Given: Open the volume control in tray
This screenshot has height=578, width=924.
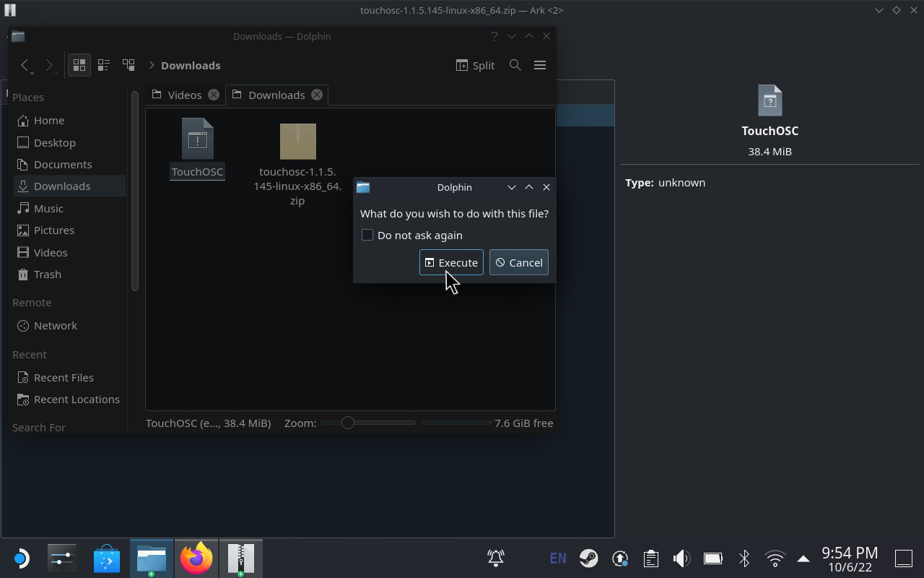Looking at the screenshot, I should tap(681, 558).
